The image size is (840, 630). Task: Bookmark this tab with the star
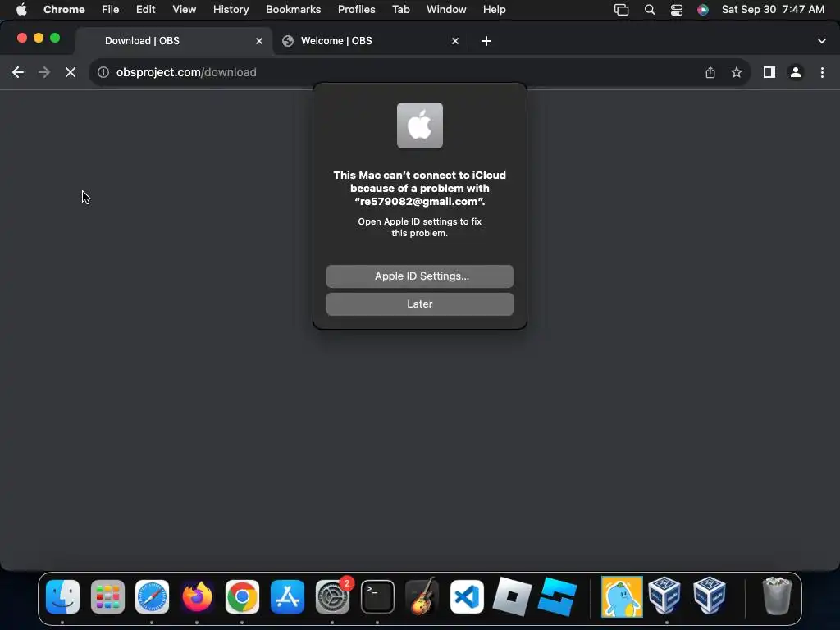737,72
